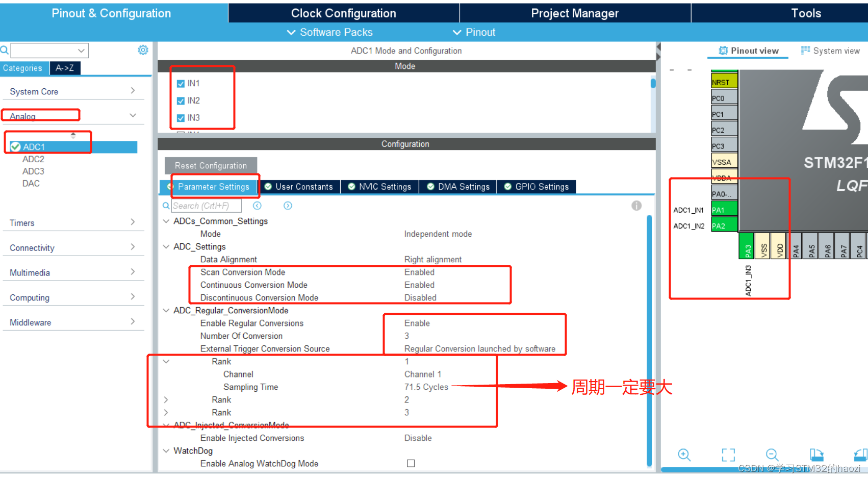
Task: Click the PA5 pin
Action: 811,246
